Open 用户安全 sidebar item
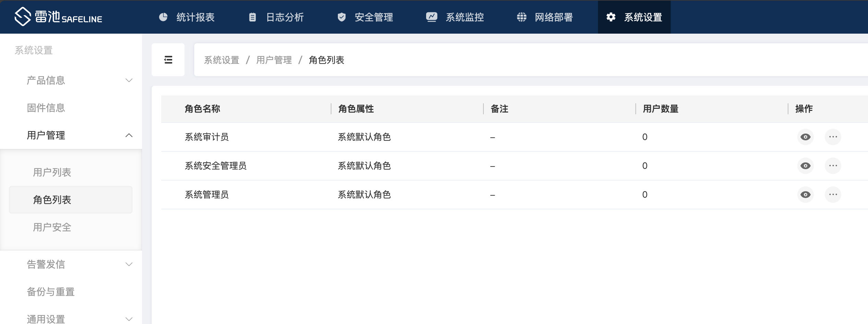The width and height of the screenshot is (868, 324). pyautogui.click(x=52, y=227)
